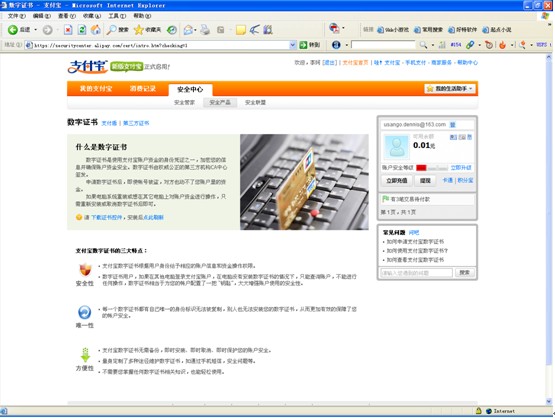The width and height of the screenshot is (555, 418).
Task: Focus the FAQ question search input field
Action: [x=416, y=273]
